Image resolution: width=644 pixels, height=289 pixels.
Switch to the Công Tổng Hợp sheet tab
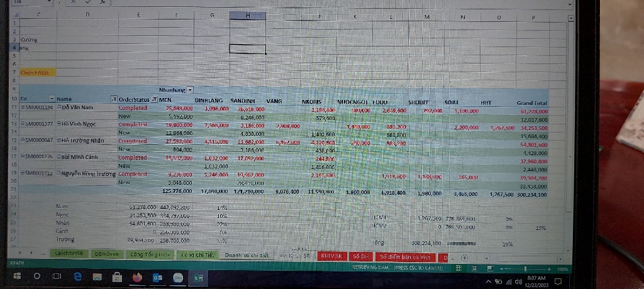(150, 256)
